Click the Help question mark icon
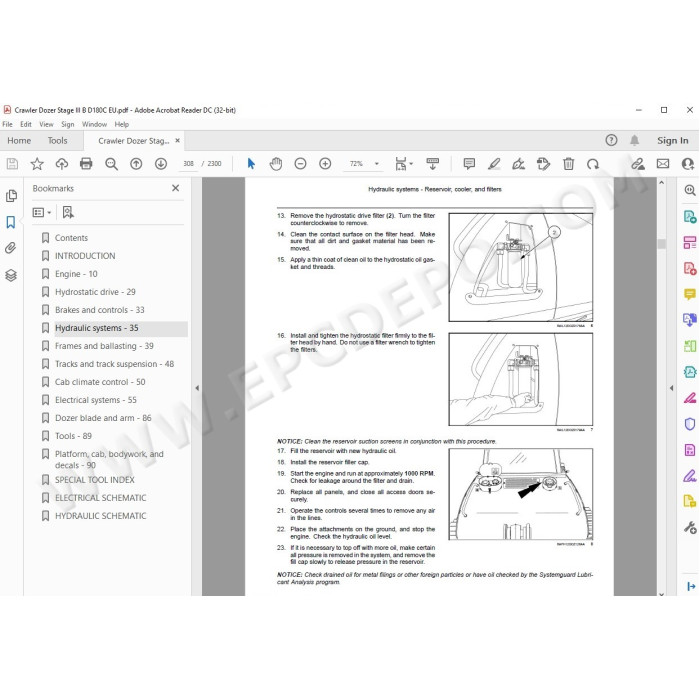 [611, 140]
